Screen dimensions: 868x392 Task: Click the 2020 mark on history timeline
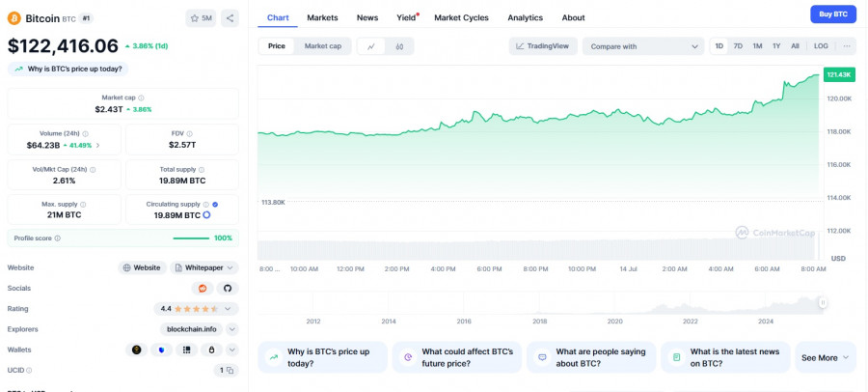[615, 321]
